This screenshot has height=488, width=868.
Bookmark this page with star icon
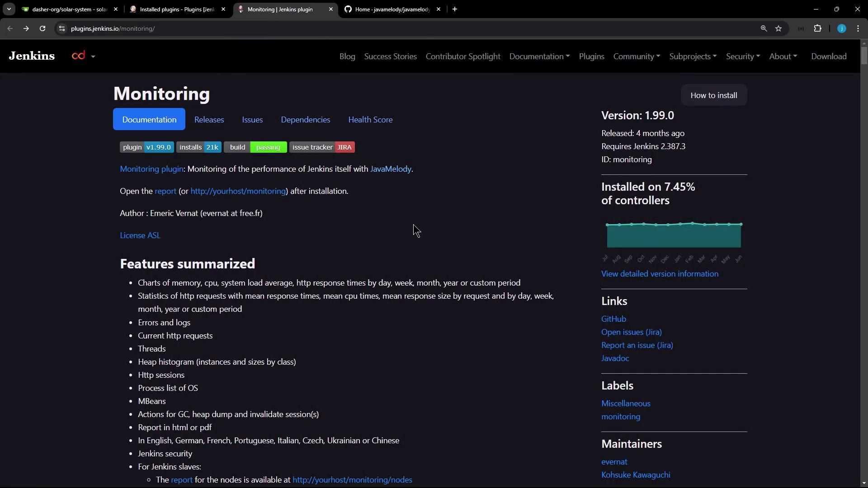tap(778, 28)
